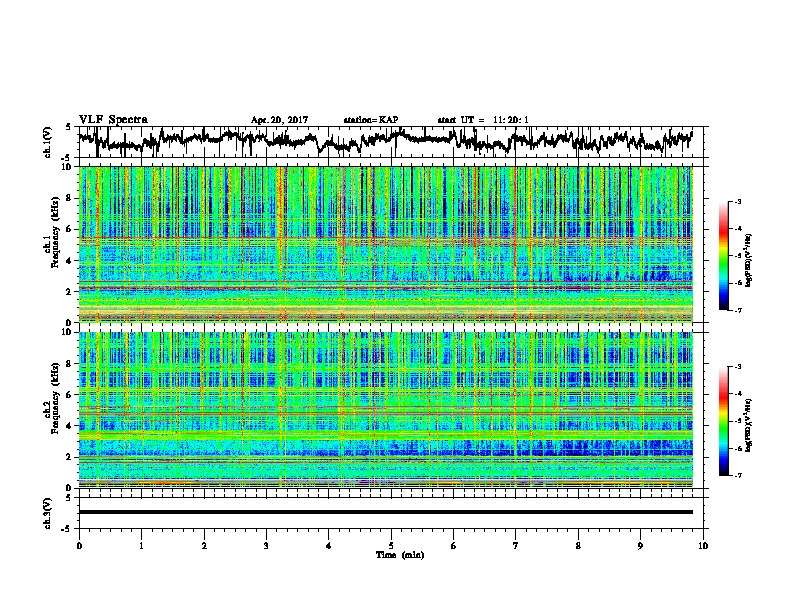
Task: Click the 5 tick label on ch.1(V) axis
Action: pos(68,127)
